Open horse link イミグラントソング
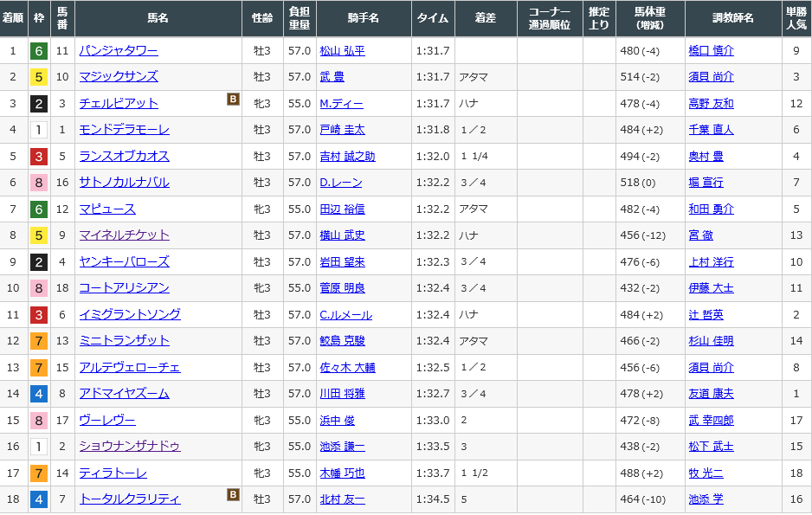 point(130,315)
